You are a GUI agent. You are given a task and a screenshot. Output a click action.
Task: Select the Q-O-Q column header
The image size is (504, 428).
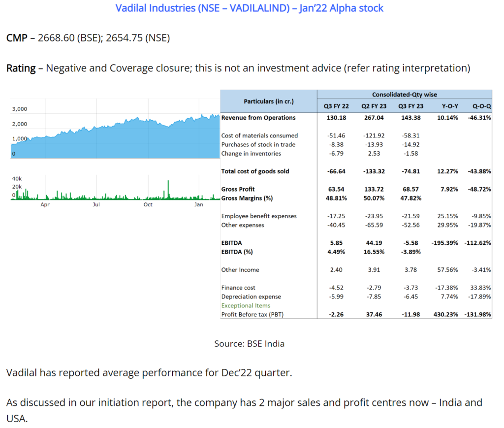tap(481, 106)
